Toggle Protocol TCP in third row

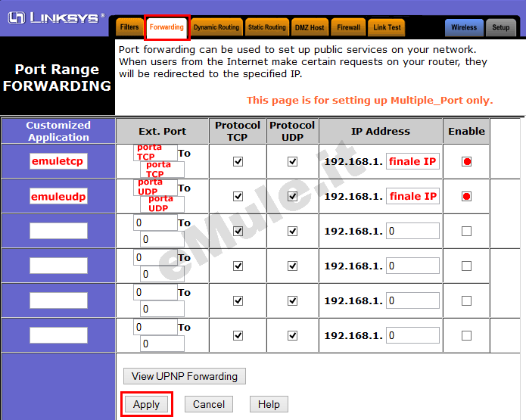click(238, 231)
